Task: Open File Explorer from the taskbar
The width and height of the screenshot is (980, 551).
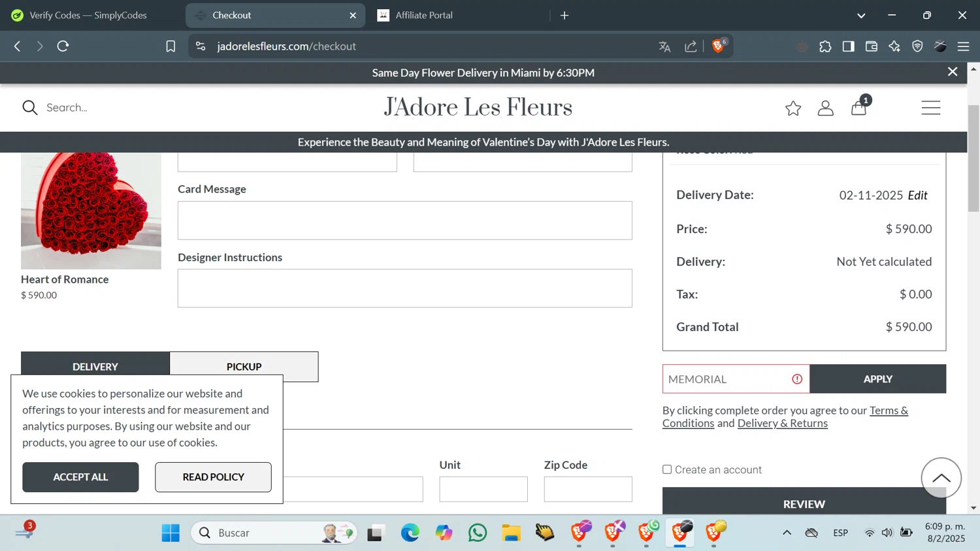Action: click(x=512, y=533)
